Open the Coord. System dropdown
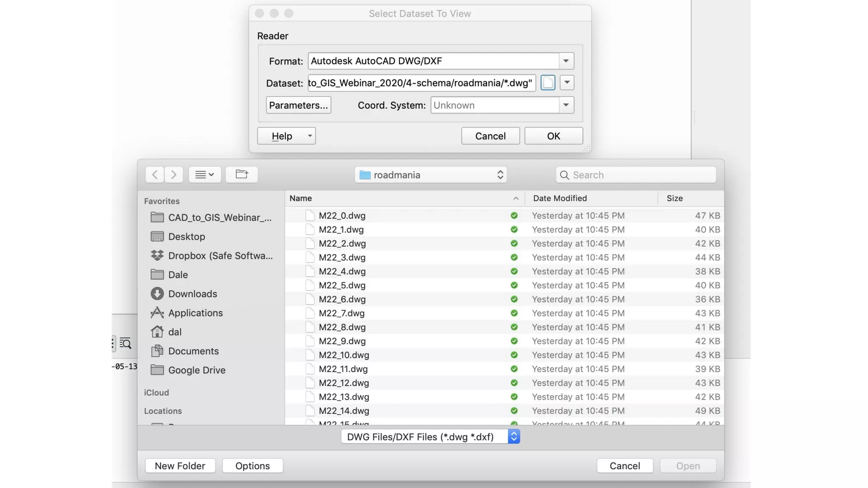The width and height of the screenshot is (868, 488). click(566, 105)
